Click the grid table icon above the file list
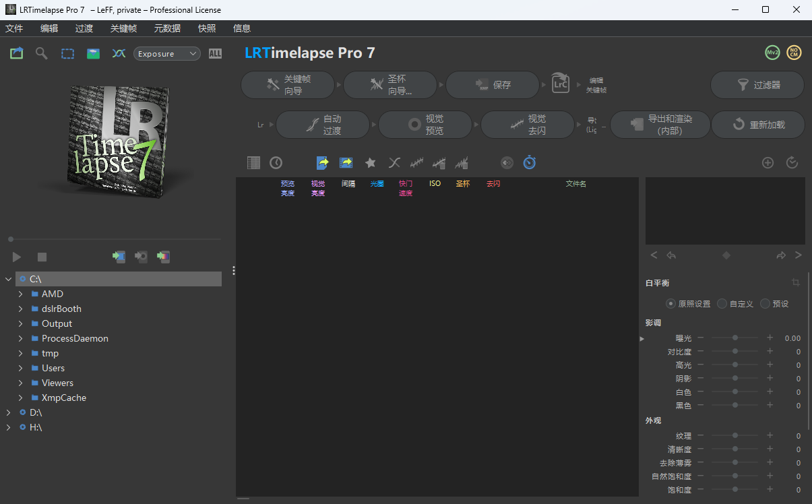 (253, 162)
